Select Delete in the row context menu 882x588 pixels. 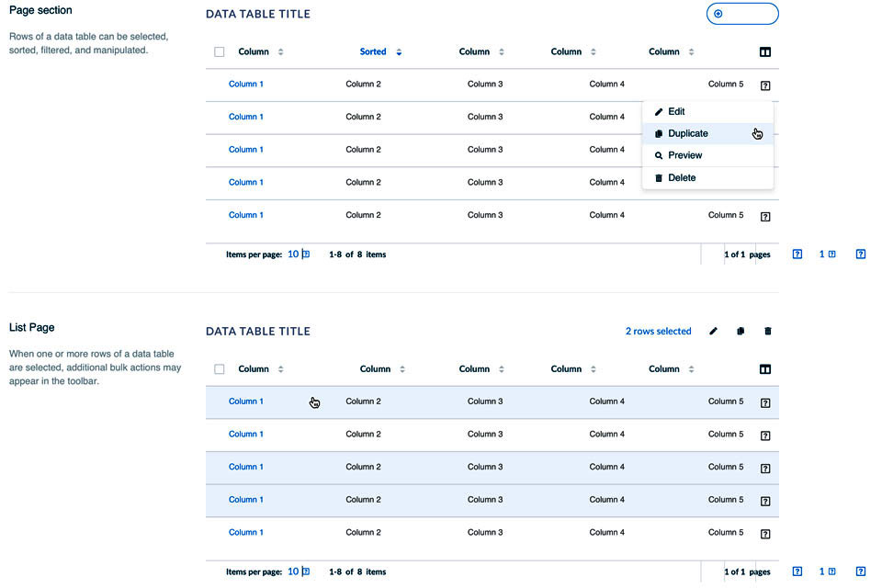(x=682, y=177)
